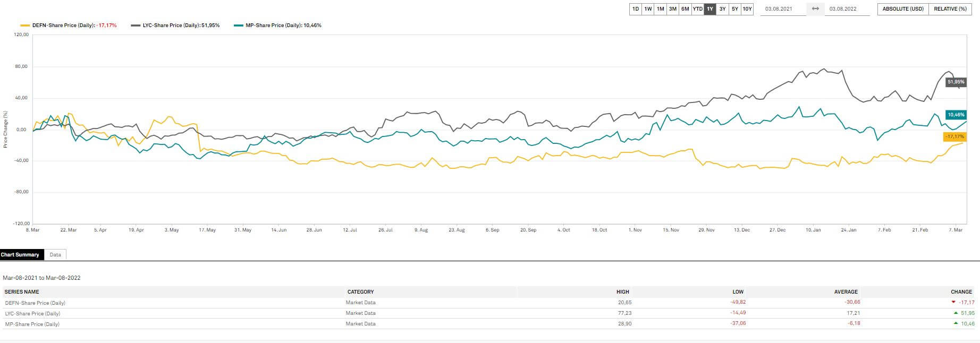The height and width of the screenshot is (343, 980).
Task: Click the double-arrow icon between the dates
Action: click(815, 9)
